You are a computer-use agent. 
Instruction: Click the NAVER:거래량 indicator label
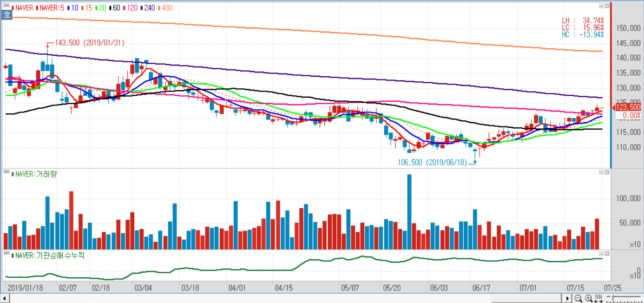35,174
